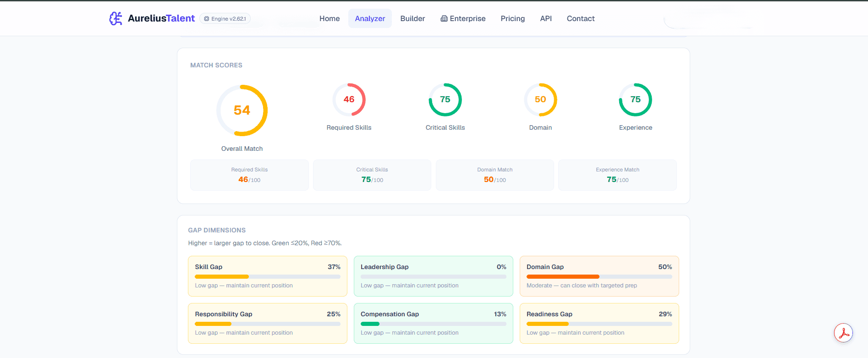Click the Required Skills 46 ring gauge
The height and width of the screenshot is (358, 868).
349,99
